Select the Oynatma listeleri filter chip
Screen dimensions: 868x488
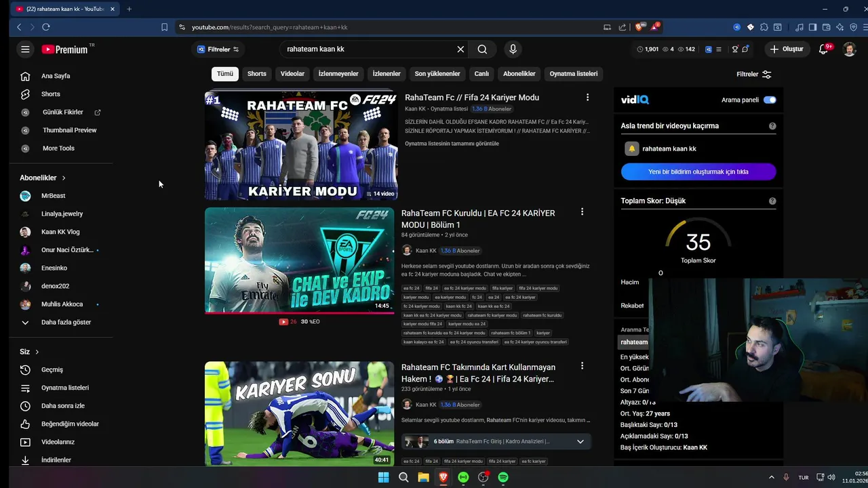[x=574, y=74]
